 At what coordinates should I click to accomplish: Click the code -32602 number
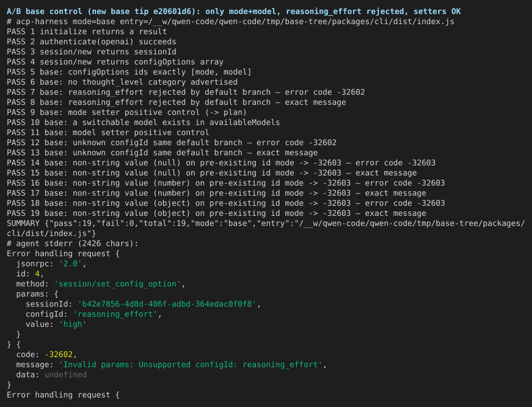click(x=59, y=354)
